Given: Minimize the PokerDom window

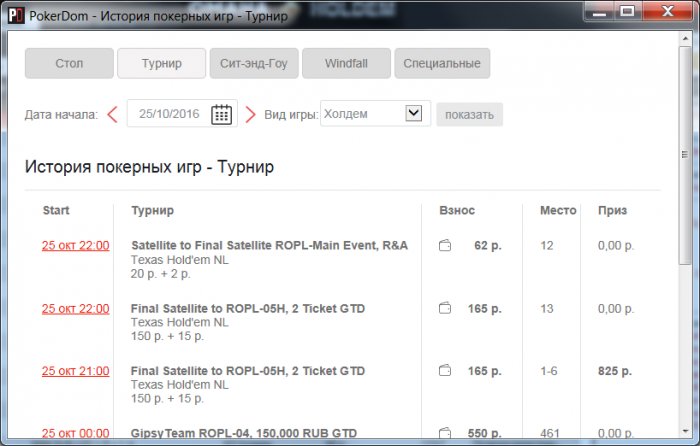Looking at the screenshot, I should [x=599, y=12].
